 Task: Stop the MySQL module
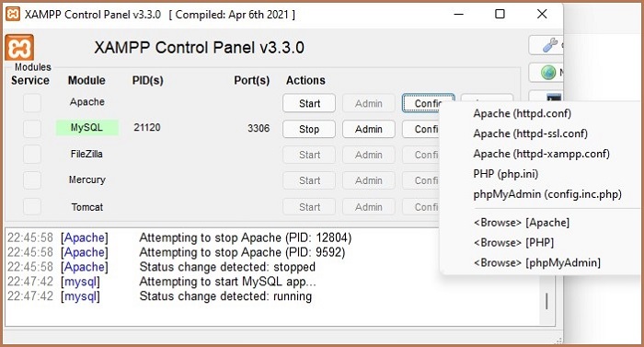point(309,129)
